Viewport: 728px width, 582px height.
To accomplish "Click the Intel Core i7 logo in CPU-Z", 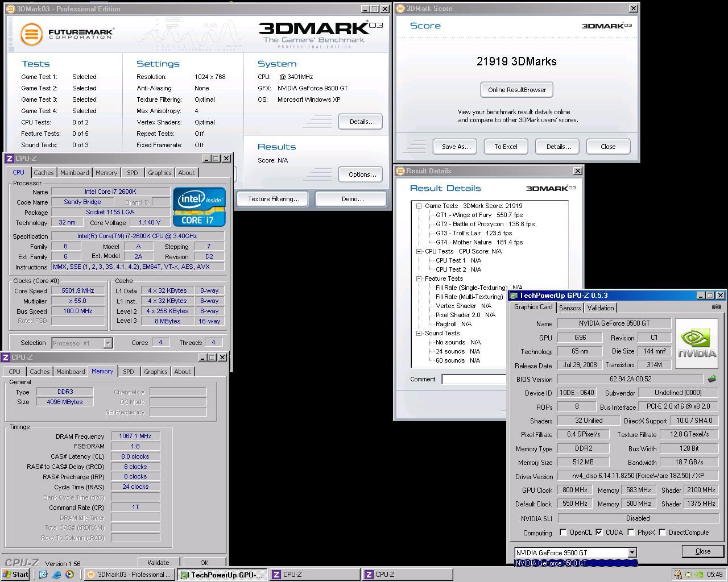I will [199, 207].
